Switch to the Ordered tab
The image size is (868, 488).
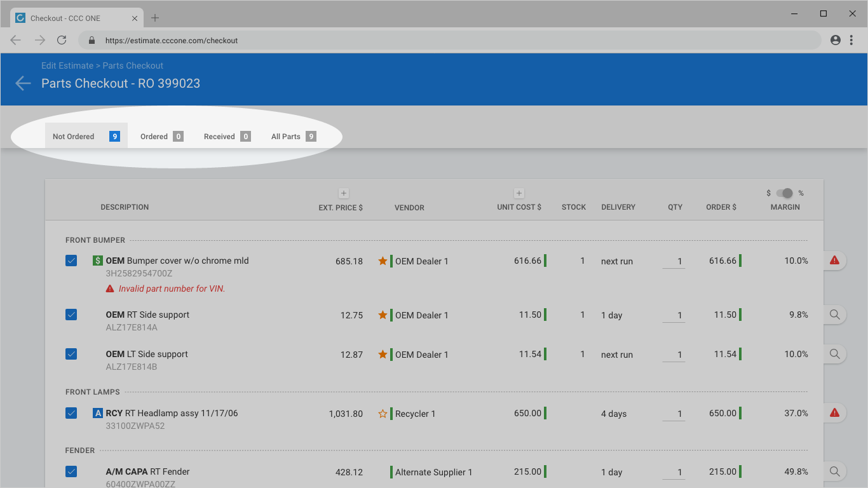tap(162, 136)
